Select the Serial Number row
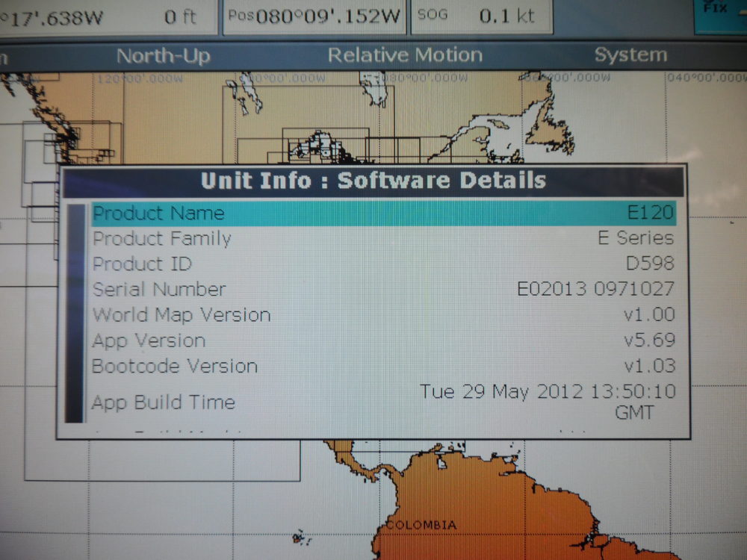The width and height of the screenshot is (747, 560). (382, 290)
